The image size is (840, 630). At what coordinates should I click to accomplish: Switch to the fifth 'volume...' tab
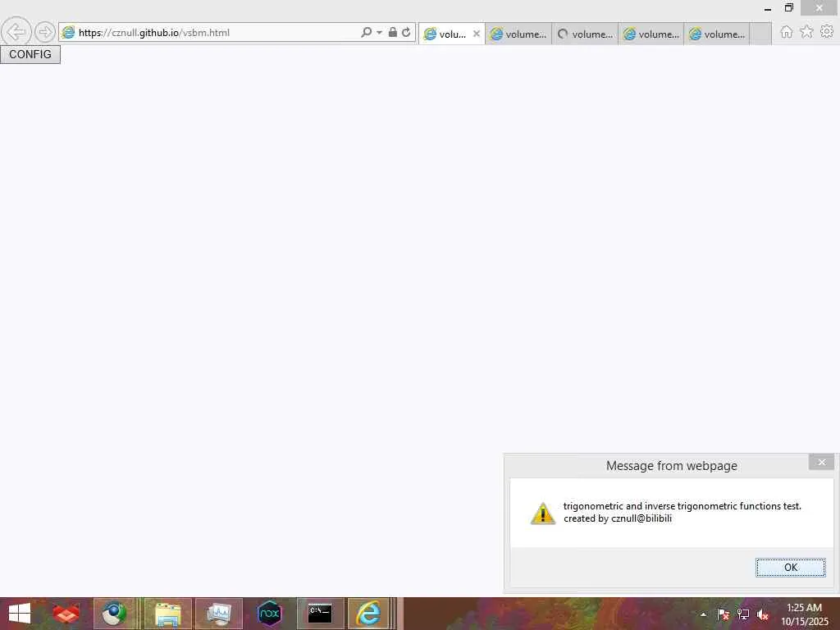click(x=717, y=34)
